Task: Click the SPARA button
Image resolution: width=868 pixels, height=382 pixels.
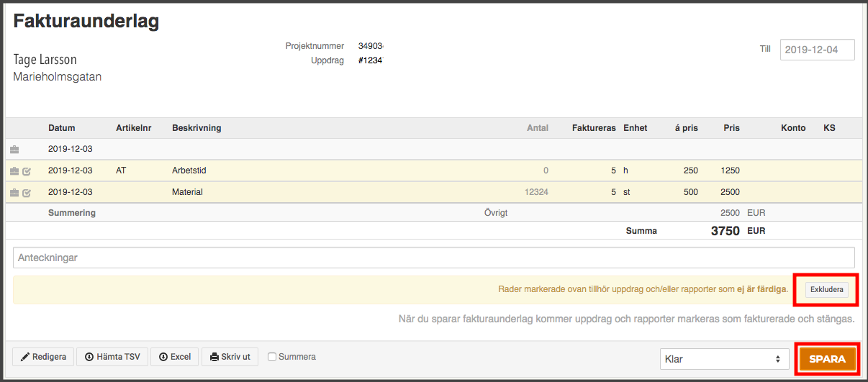Action: (x=827, y=359)
